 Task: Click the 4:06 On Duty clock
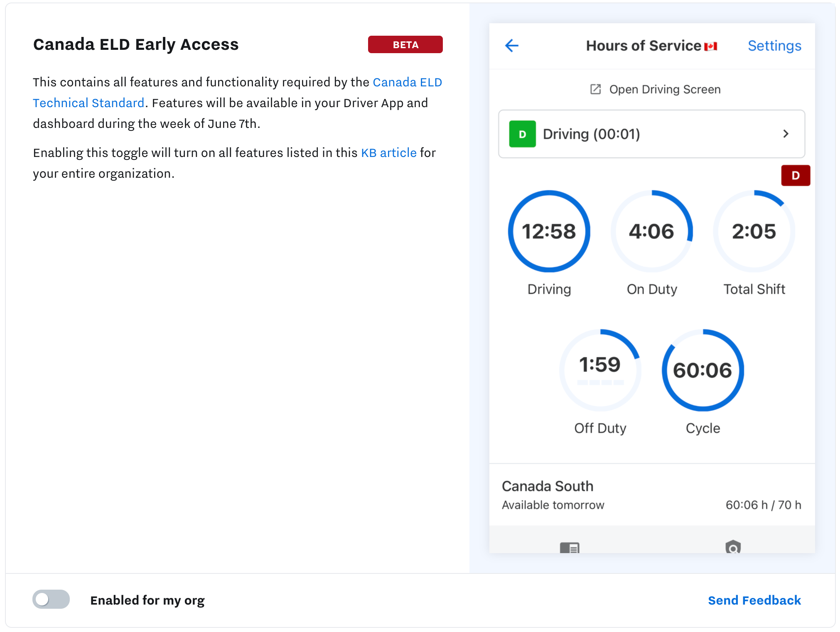pyautogui.click(x=651, y=231)
